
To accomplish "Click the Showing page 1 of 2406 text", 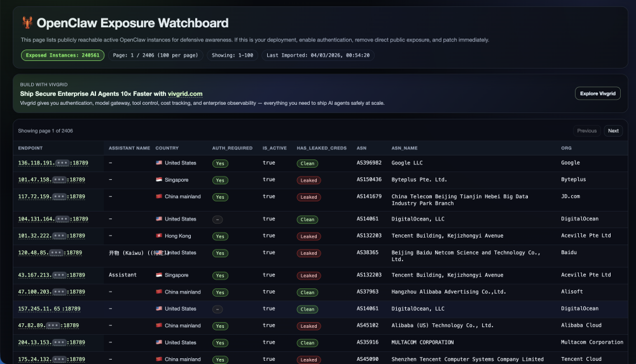I will (x=45, y=130).
